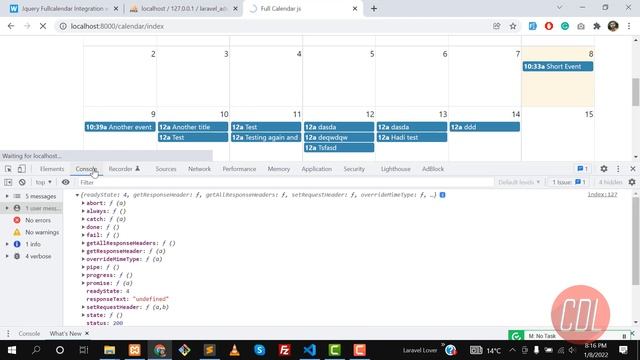This screenshot has height=360, width=640.
Task: Switch to the Sources tab
Action: pos(166,169)
